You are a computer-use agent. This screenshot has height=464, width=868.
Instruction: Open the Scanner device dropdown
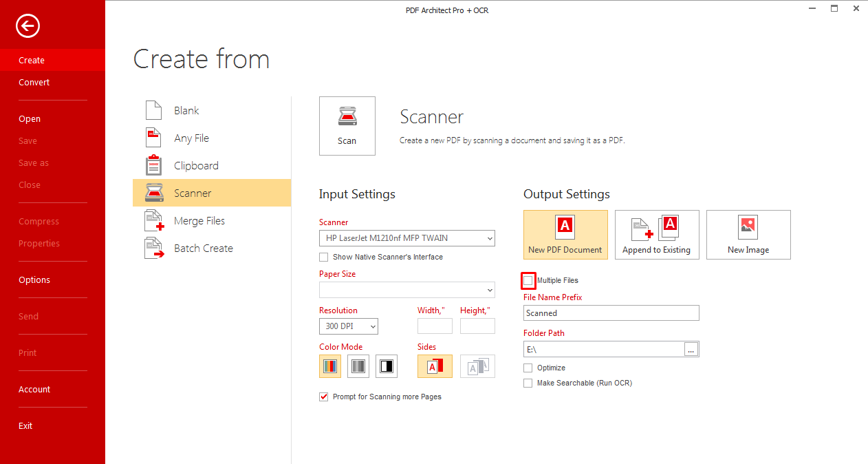pyautogui.click(x=407, y=238)
